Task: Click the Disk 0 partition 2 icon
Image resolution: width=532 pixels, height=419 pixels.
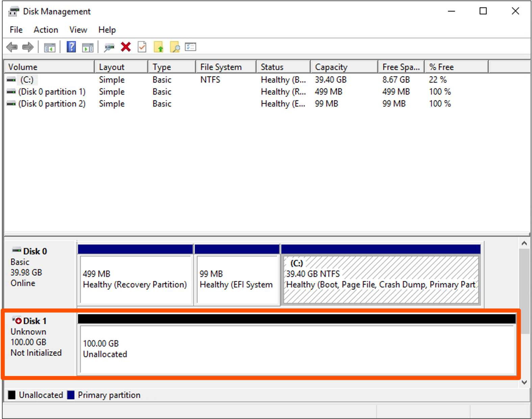Action: [11, 104]
